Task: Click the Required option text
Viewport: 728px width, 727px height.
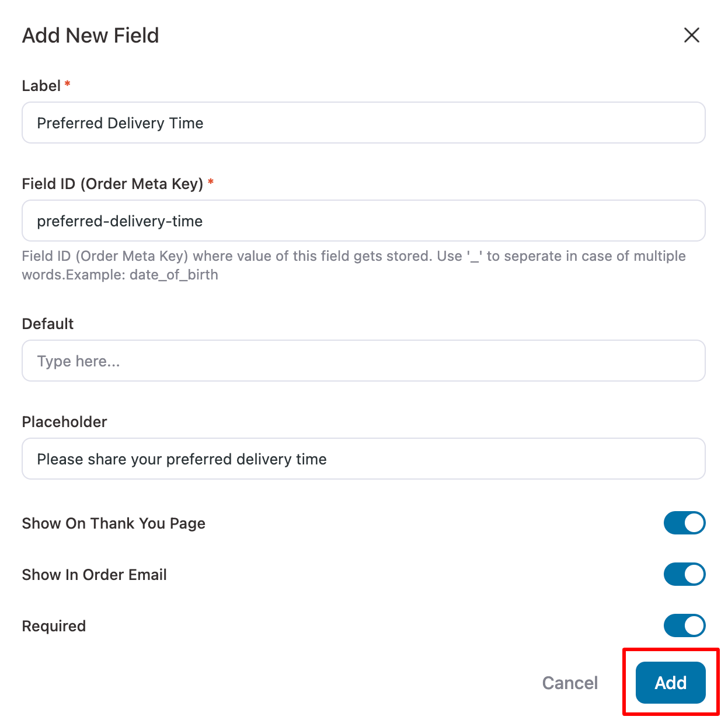Action: (54, 626)
